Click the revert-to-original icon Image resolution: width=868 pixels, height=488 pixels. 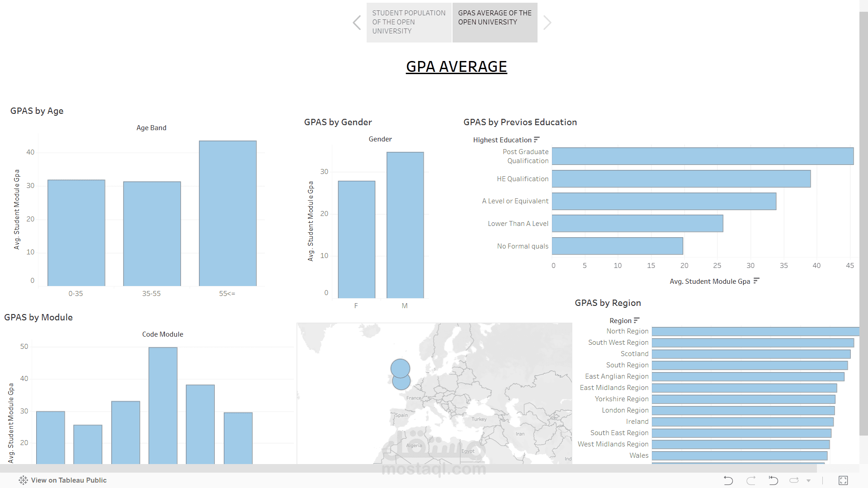click(x=773, y=480)
